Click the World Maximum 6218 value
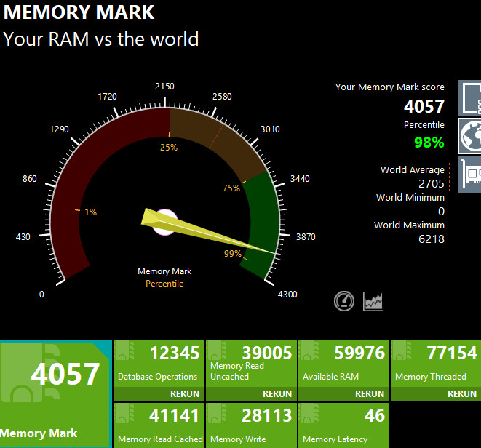This screenshot has height=448, width=481. click(x=432, y=239)
